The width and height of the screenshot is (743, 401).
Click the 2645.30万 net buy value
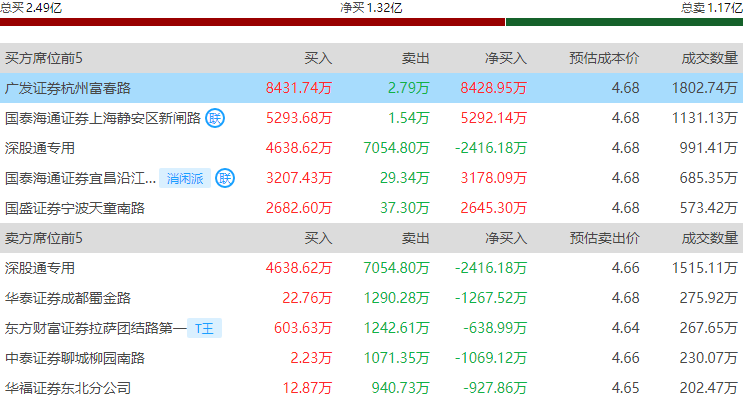(494, 208)
